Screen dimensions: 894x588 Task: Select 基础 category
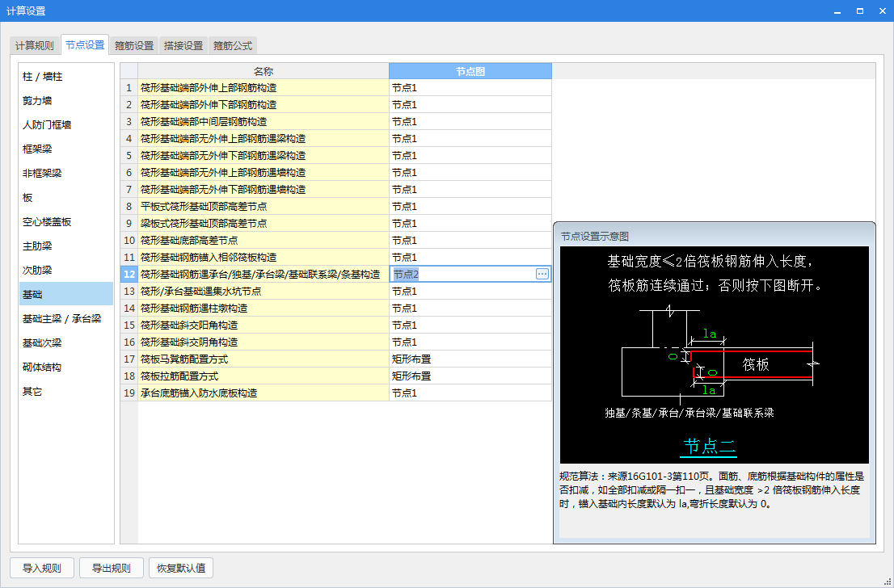coord(66,295)
